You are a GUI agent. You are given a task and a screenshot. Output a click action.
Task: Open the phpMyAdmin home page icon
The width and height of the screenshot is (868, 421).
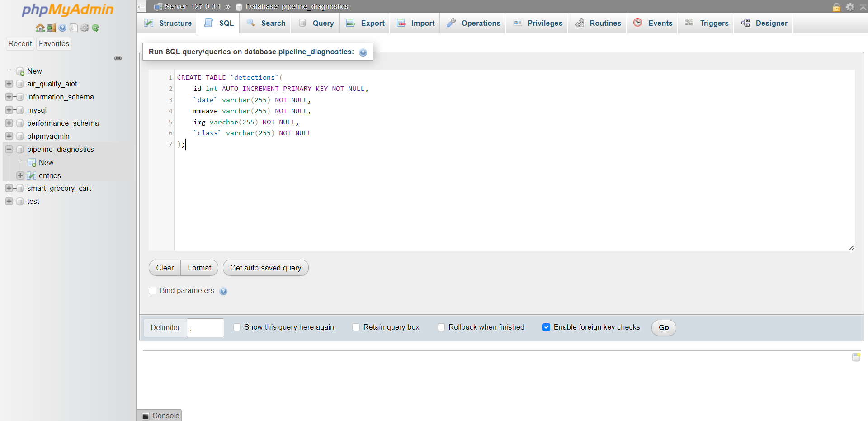click(x=40, y=28)
